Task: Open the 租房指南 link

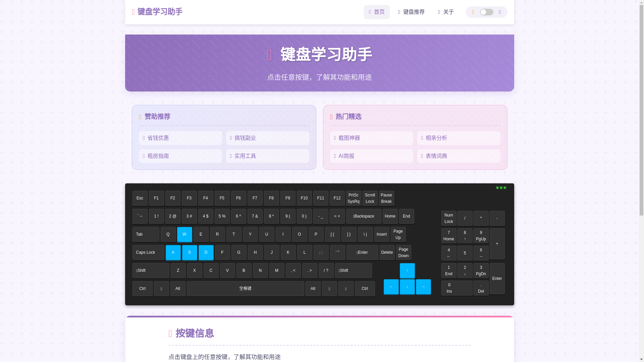Action: [x=180, y=156]
